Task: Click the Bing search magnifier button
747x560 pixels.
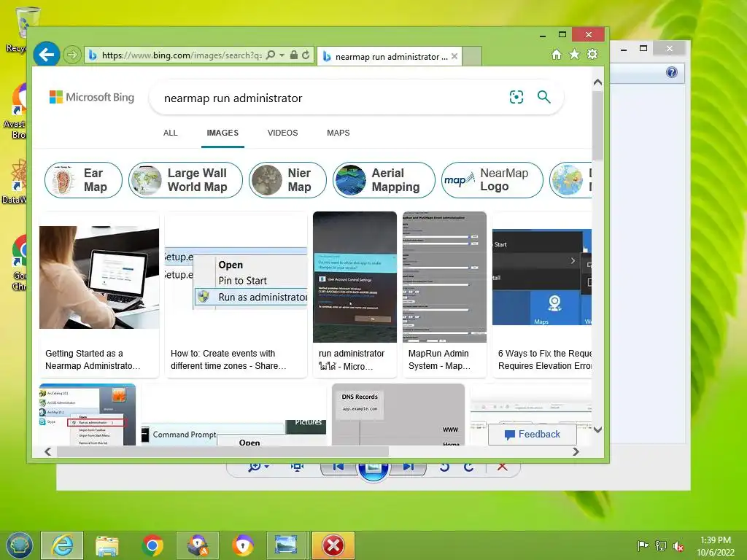Action: point(543,97)
